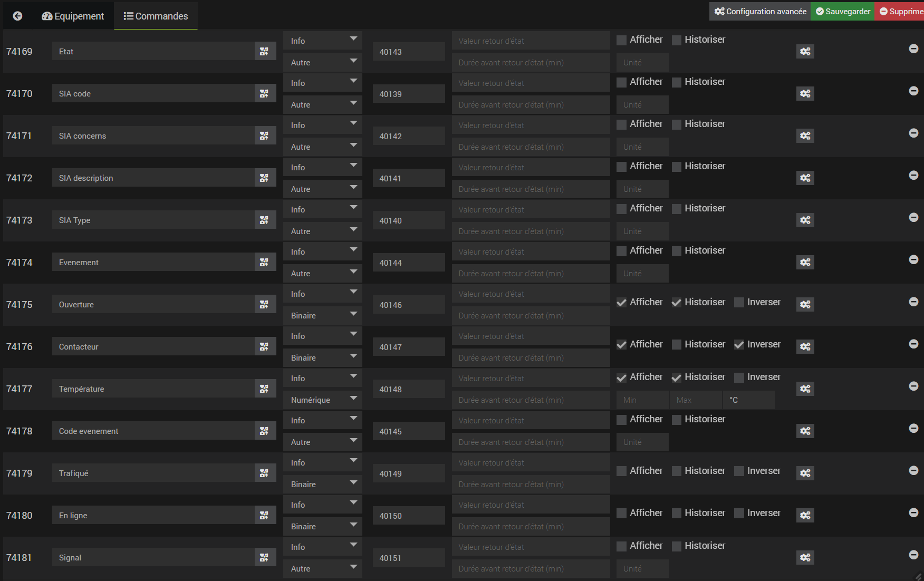Open Configuration avancée
Image resolution: width=924 pixels, height=581 pixels.
point(760,11)
